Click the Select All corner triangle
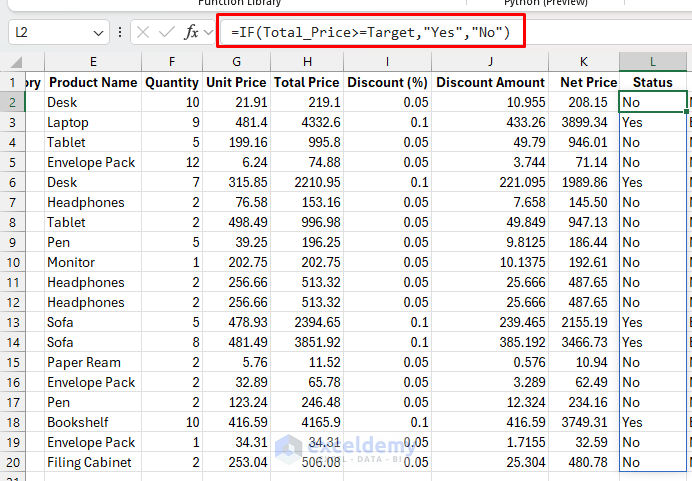The height and width of the screenshot is (481, 692). (16, 62)
